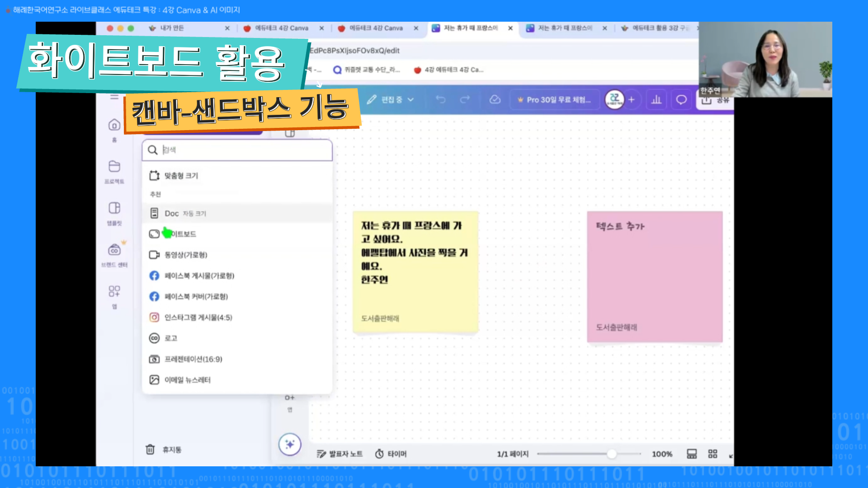
Task: Open the Brand Center icon
Action: click(x=114, y=250)
